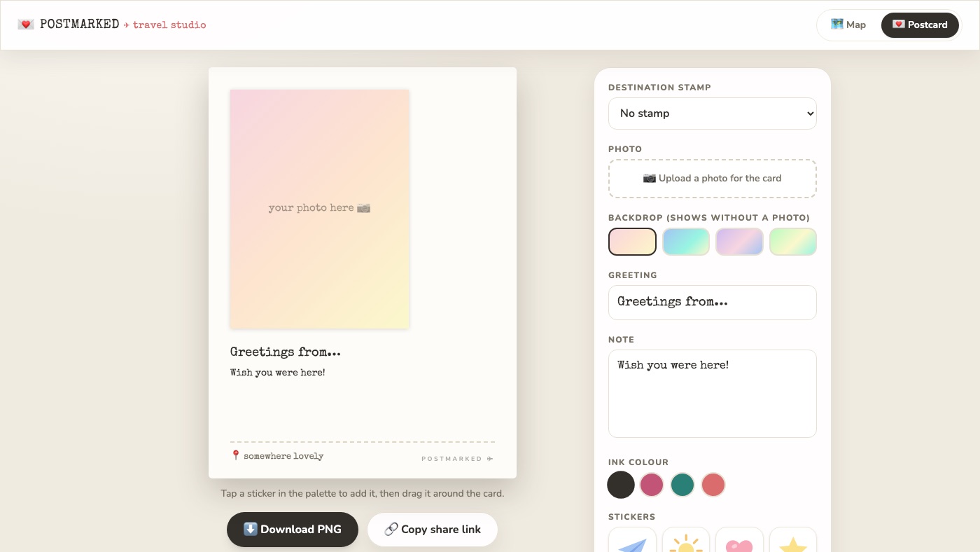Click Download PNG button
Image resolution: width=980 pixels, height=552 pixels.
[x=293, y=530]
